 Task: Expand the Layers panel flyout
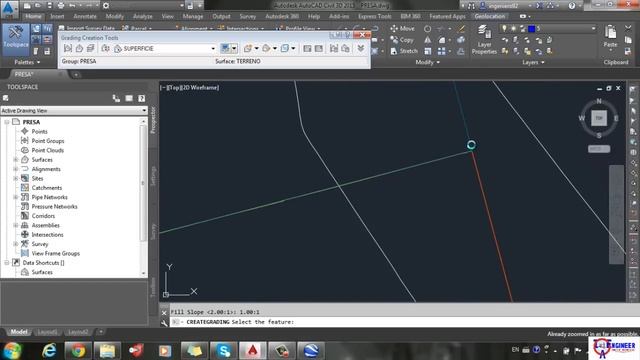click(x=533, y=62)
